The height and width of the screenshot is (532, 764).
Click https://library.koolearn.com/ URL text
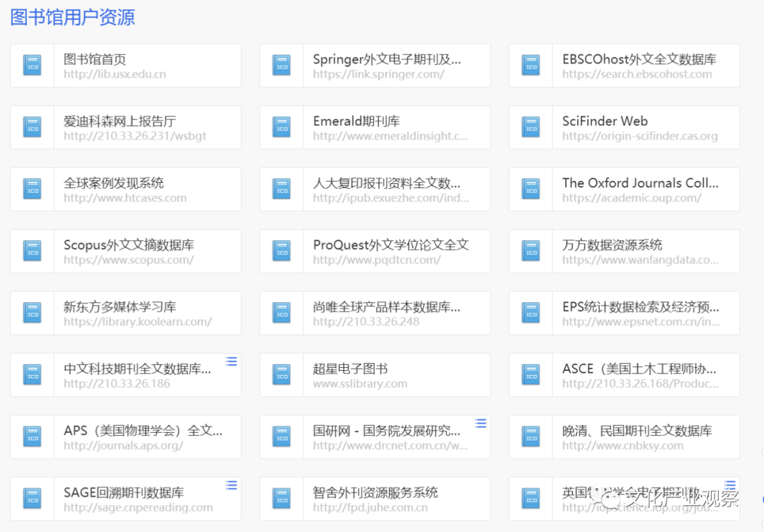click(137, 322)
